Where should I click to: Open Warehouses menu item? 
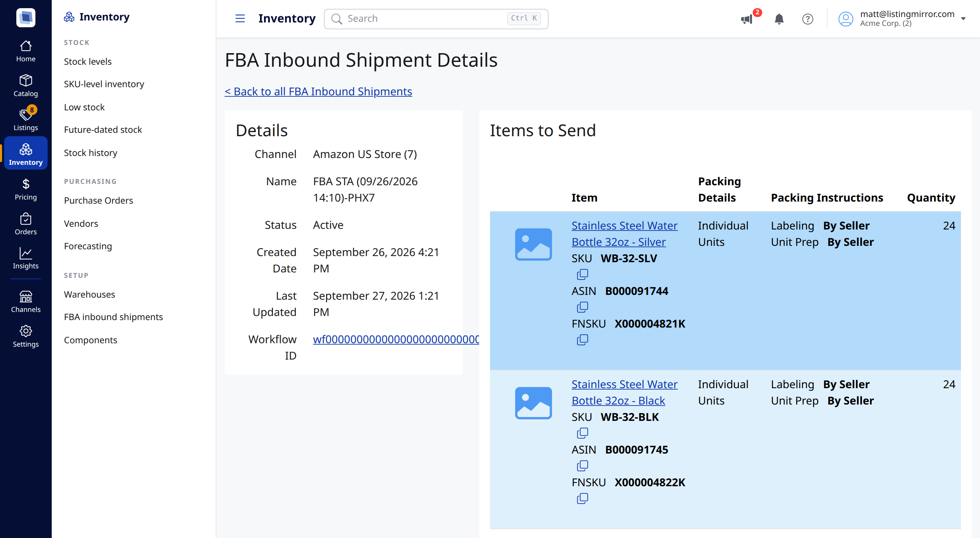pyautogui.click(x=89, y=294)
